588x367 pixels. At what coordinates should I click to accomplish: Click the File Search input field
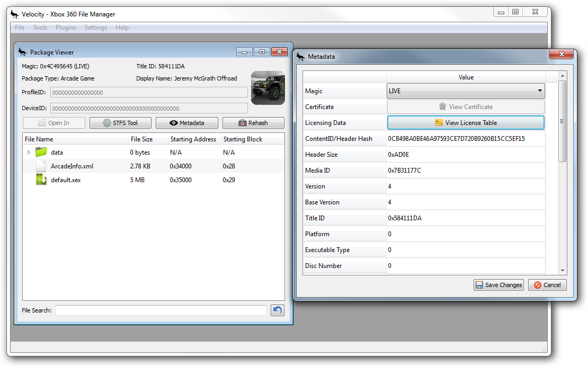tap(161, 310)
